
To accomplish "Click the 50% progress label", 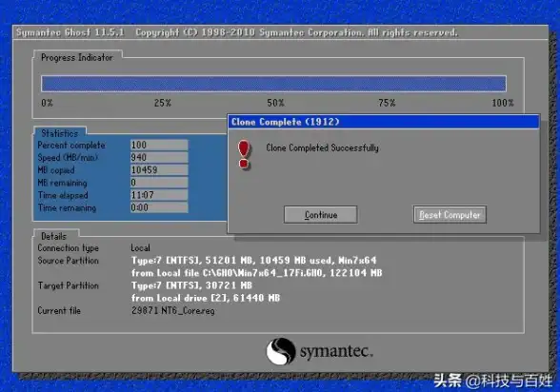I will pos(275,103).
